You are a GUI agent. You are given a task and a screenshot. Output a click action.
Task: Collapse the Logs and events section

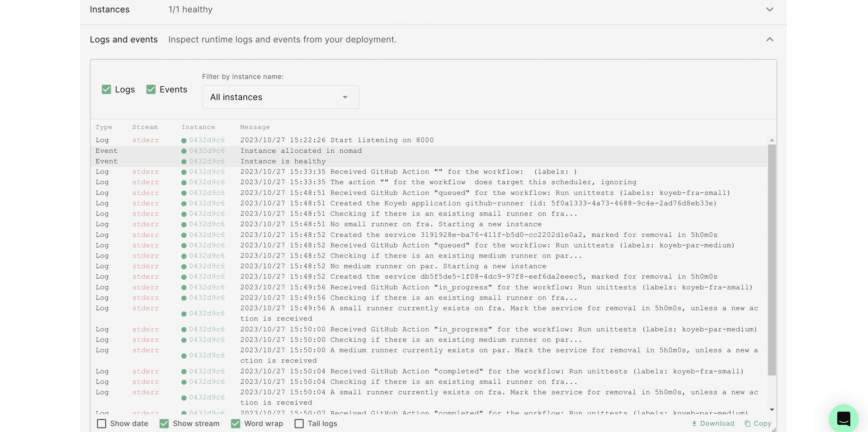tap(769, 40)
